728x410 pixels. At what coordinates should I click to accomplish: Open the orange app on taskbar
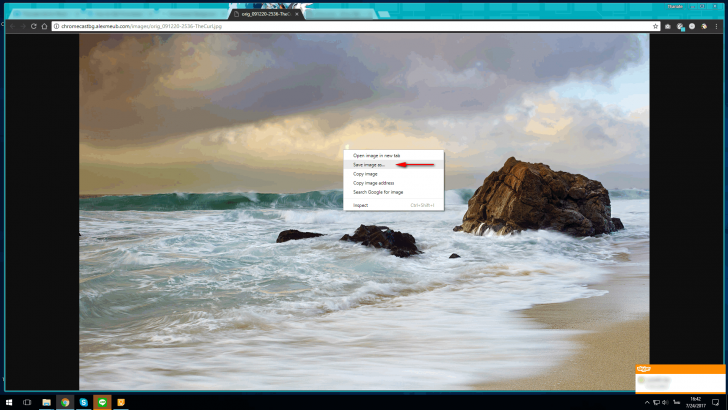point(121,402)
